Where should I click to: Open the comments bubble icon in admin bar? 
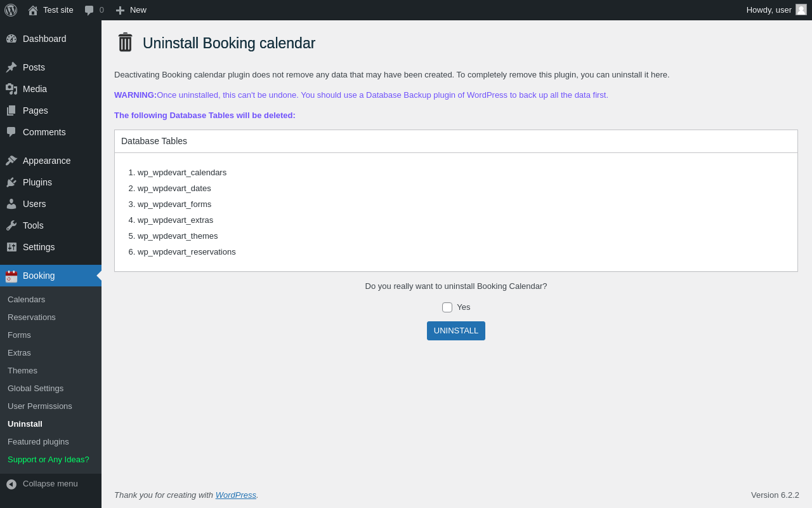coord(89,10)
